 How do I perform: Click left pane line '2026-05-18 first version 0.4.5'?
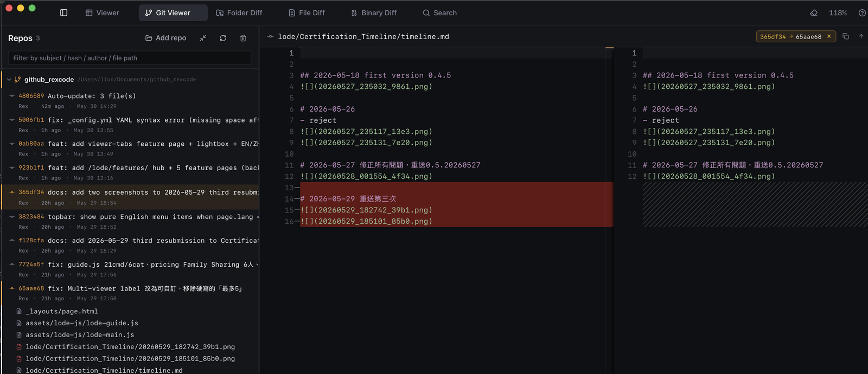375,75
